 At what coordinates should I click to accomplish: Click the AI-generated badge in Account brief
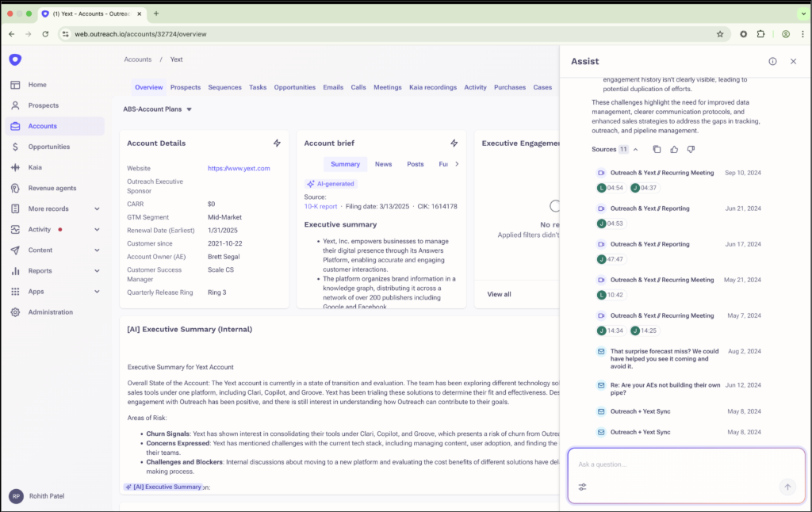click(x=331, y=184)
